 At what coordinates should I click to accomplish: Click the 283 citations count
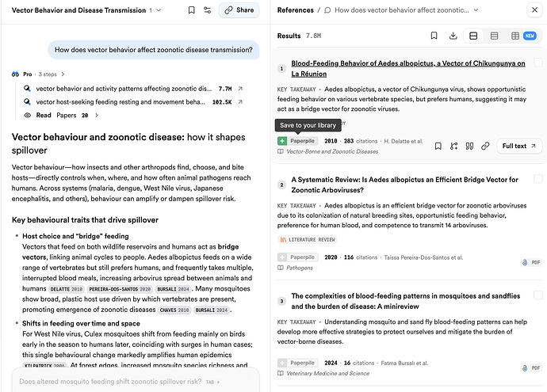click(361, 141)
